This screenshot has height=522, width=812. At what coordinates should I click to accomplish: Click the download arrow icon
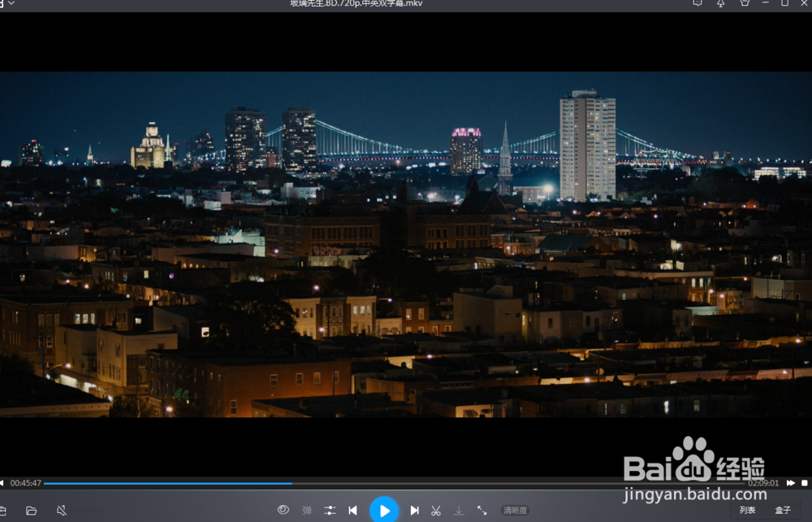pyautogui.click(x=459, y=510)
